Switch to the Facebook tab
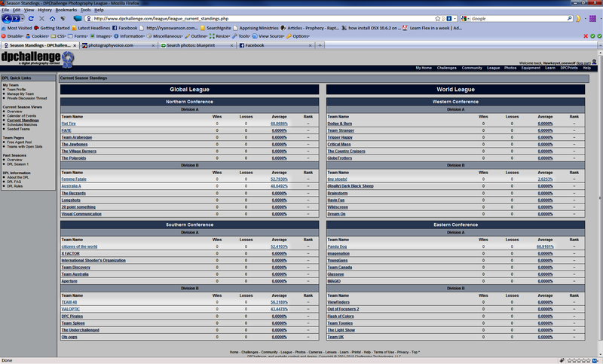This screenshot has width=603, height=364. [276, 45]
